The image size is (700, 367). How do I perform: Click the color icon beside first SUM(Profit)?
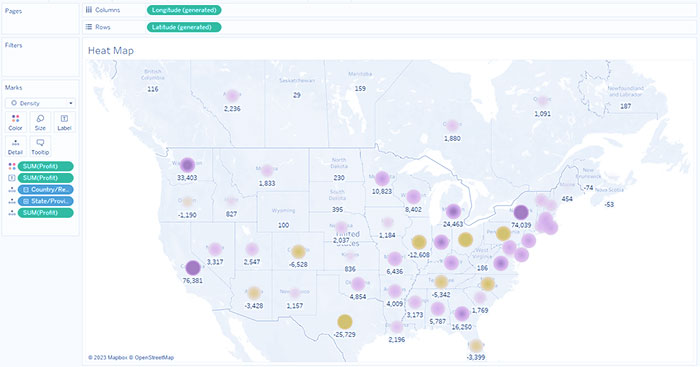[12, 166]
